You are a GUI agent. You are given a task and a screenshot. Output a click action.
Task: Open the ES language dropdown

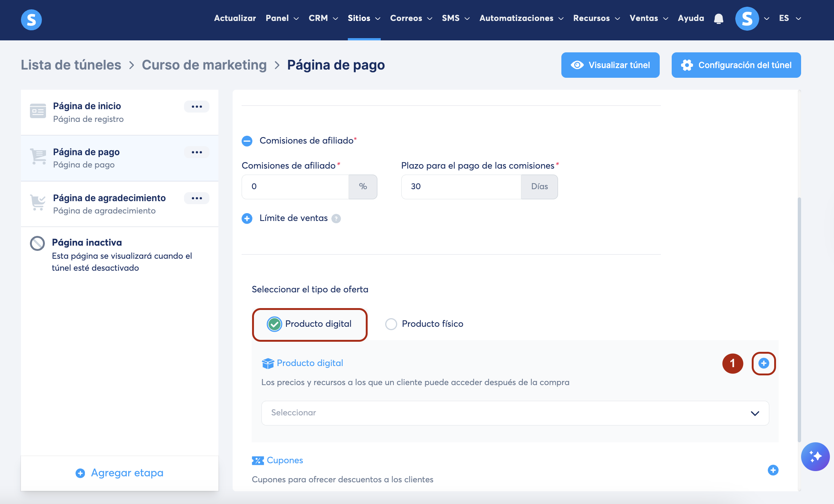pyautogui.click(x=789, y=18)
